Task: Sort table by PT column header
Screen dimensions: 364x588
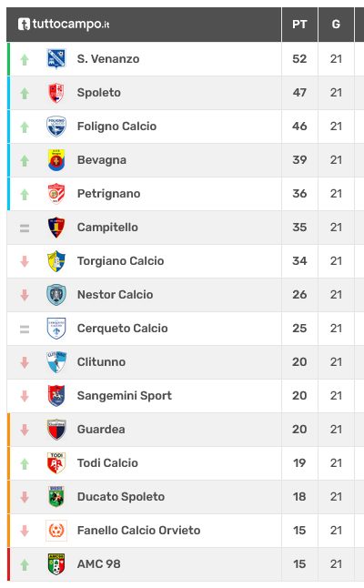Action: pos(299,25)
